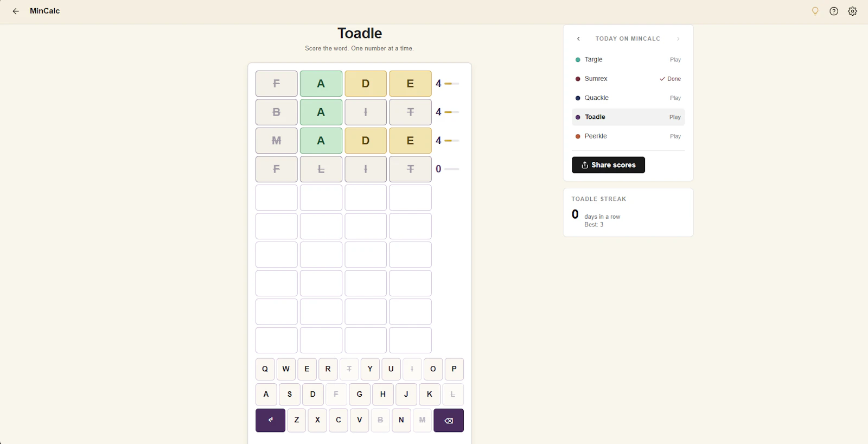The height and width of the screenshot is (444, 868).
Task: Click the grey M tile in MADE row
Action: coord(277,141)
